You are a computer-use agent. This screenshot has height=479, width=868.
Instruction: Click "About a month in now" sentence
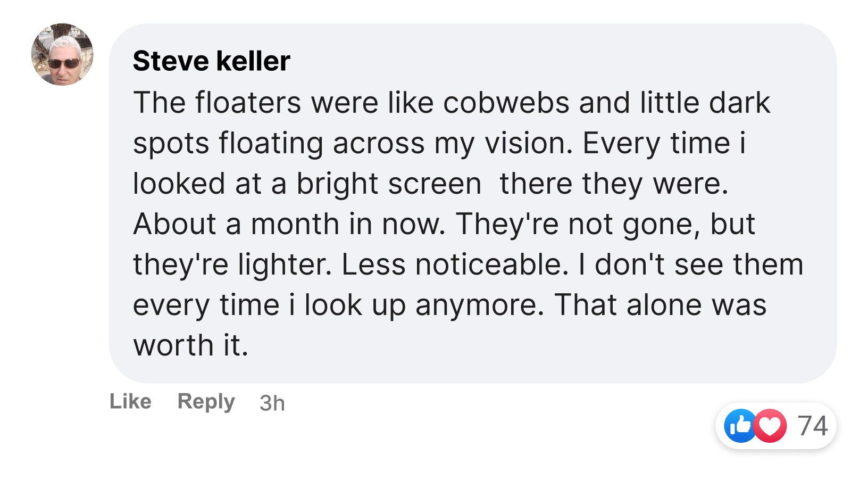coord(289,224)
